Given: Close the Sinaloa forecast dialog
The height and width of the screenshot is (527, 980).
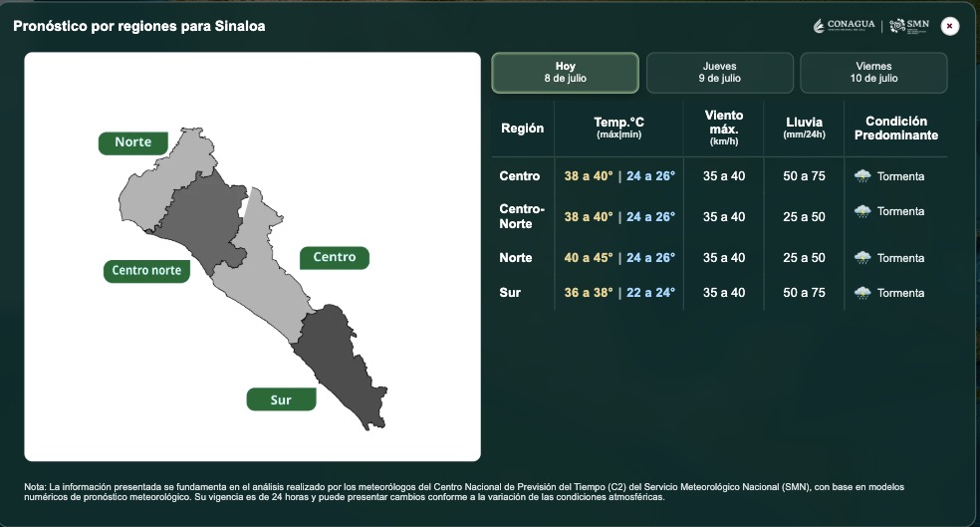Looking at the screenshot, I should click(949, 26).
